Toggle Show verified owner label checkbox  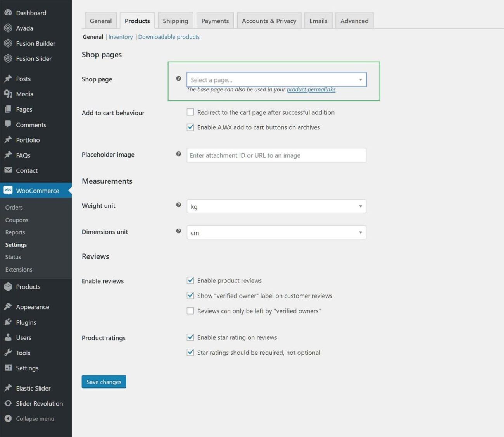(190, 296)
